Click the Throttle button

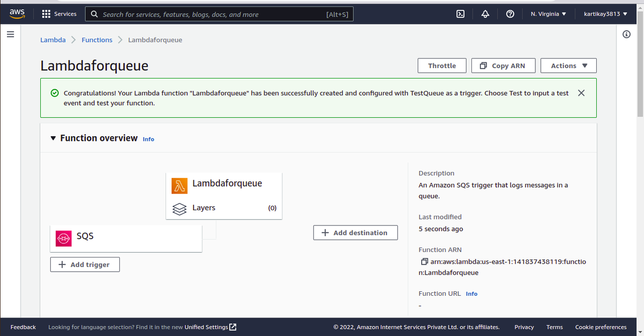click(x=442, y=66)
